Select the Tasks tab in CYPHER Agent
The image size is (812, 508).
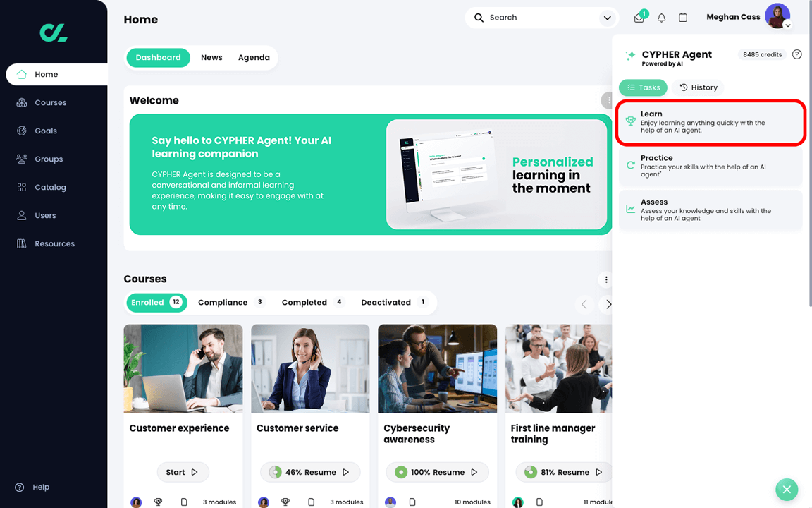pyautogui.click(x=643, y=87)
